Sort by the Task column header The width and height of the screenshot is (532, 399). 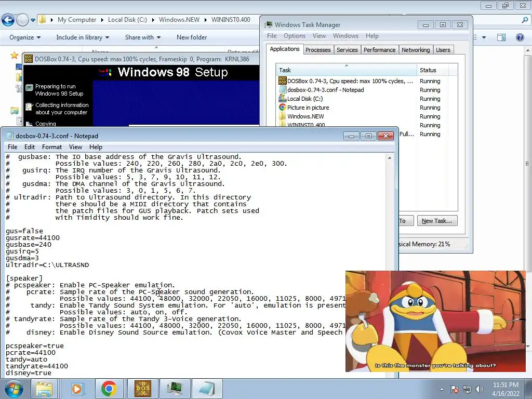[x=347, y=70]
